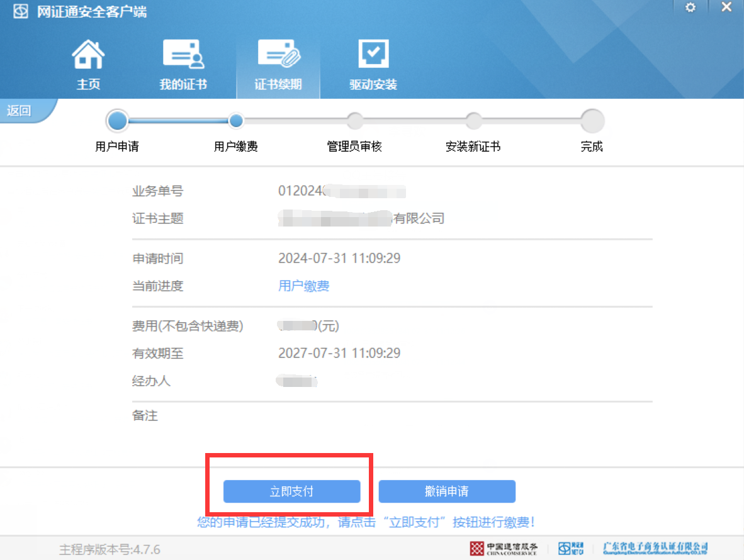The width and height of the screenshot is (744, 560).
Task: Click the 立即支付 button
Action: 291,491
